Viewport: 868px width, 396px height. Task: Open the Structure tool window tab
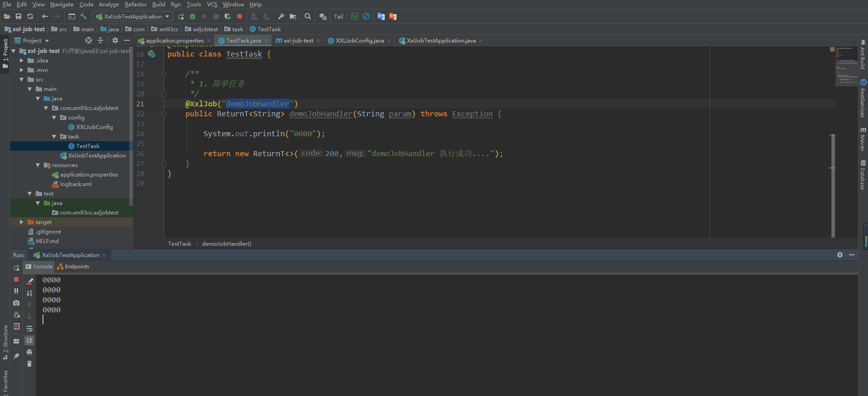[x=5, y=342]
